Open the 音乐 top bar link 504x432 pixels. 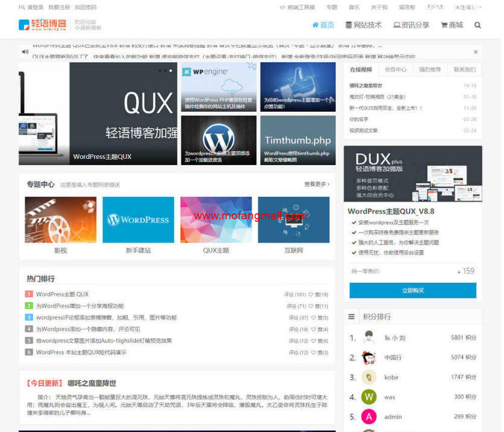(354, 7)
